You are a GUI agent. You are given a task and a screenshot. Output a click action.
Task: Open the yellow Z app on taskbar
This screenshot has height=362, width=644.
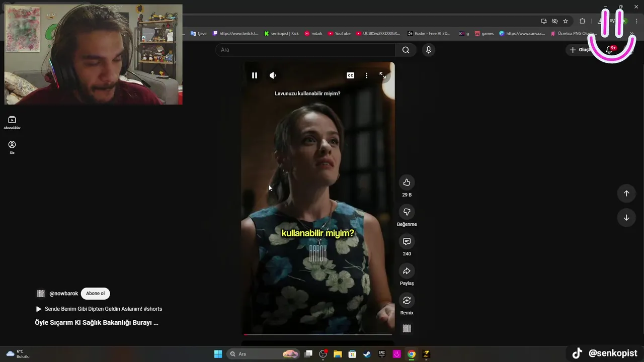pyautogui.click(x=426, y=354)
